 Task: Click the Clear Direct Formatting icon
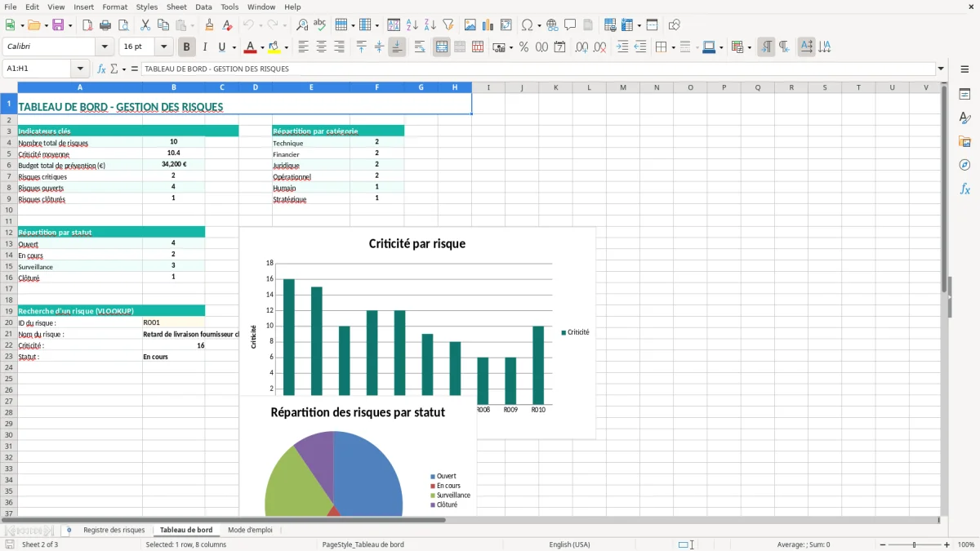click(227, 25)
